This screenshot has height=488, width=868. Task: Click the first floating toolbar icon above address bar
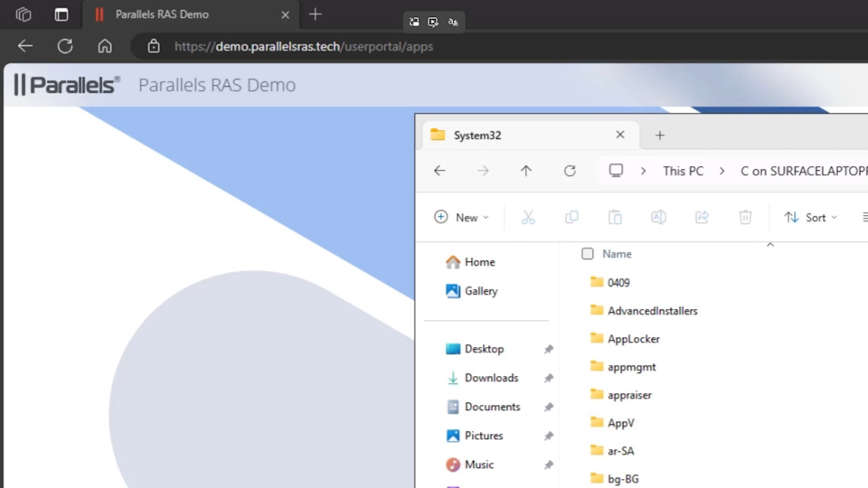pos(414,22)
